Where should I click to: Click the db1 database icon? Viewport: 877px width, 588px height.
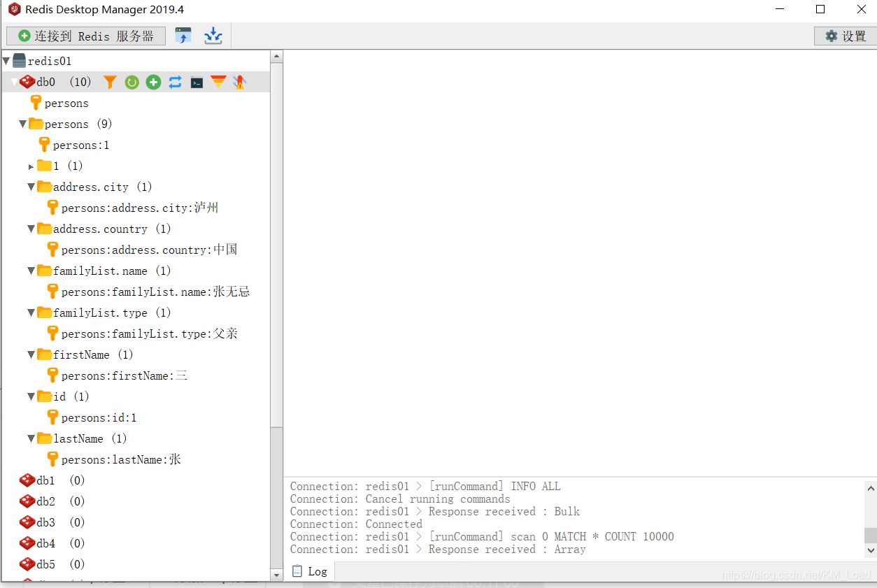[27, 480]
